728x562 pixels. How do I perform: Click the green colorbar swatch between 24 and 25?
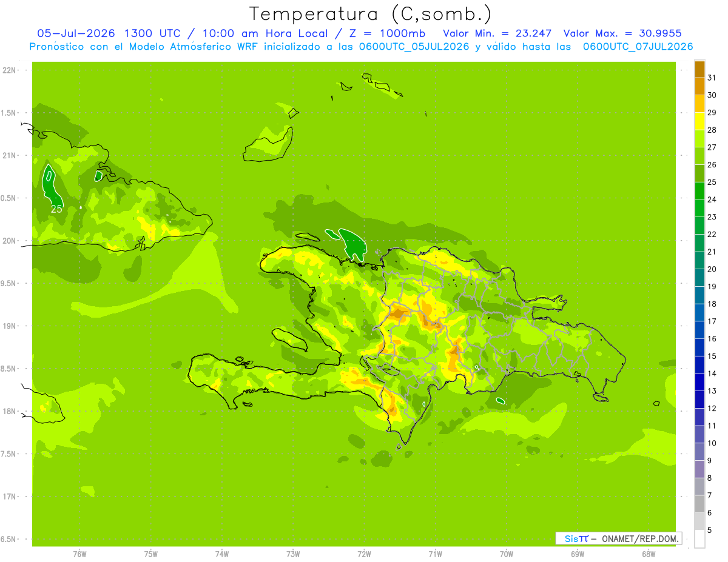click(699, 190)
